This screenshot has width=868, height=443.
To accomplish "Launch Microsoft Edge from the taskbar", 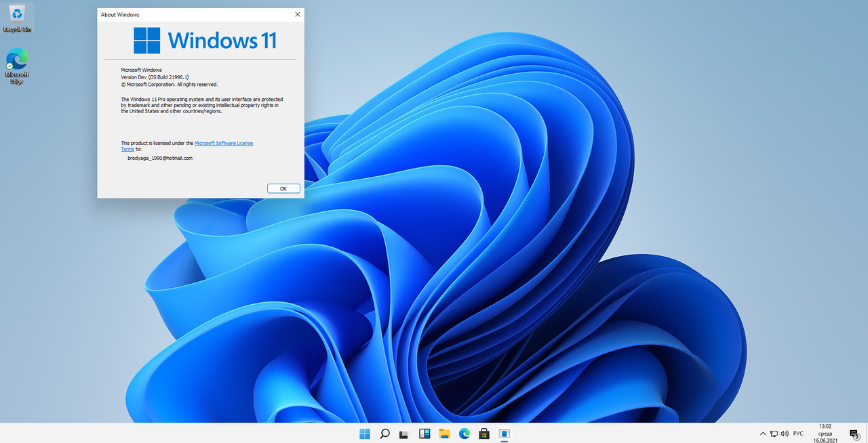I will pos(465,434).
